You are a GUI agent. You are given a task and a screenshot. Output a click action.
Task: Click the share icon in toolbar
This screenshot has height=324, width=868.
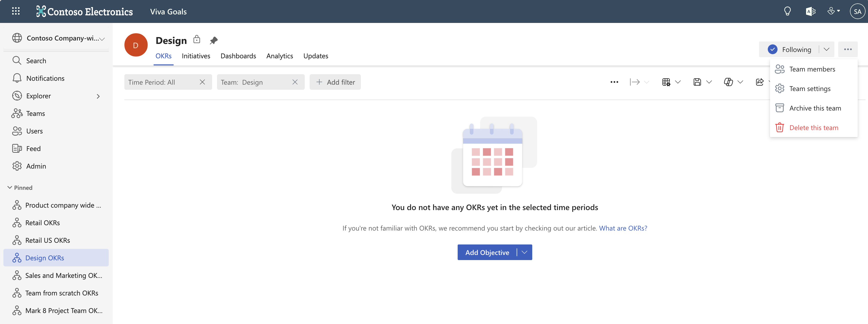pyautogui.click(x=759, y=82)
